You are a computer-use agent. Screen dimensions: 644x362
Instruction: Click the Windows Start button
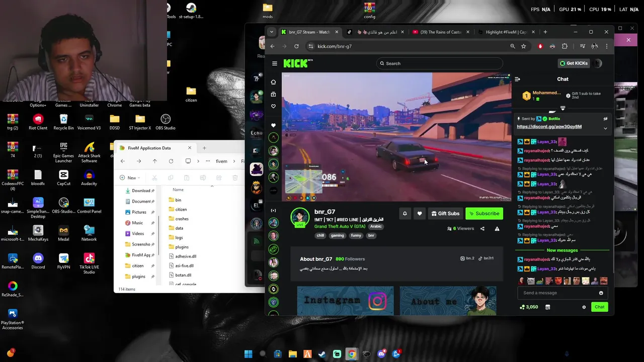pyautogui.click(x=248, y=354)
